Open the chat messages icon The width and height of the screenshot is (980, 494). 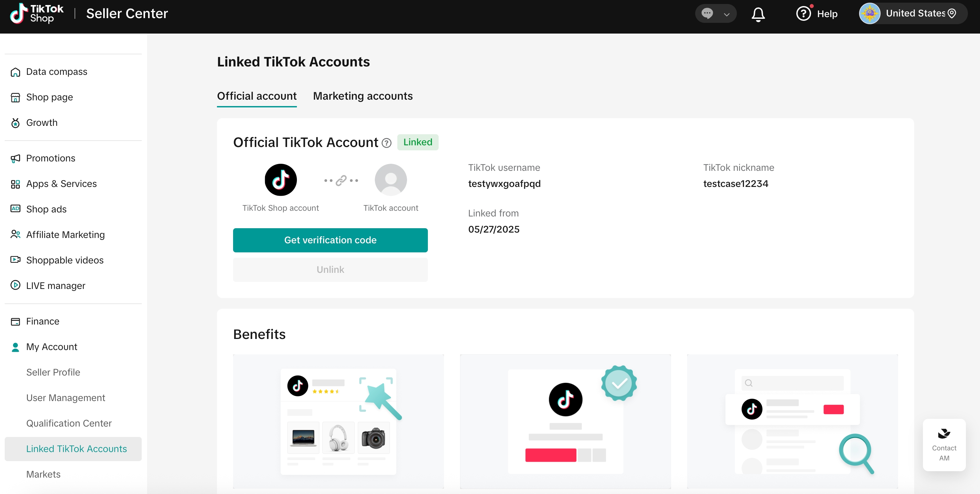[x=707, y=14]
